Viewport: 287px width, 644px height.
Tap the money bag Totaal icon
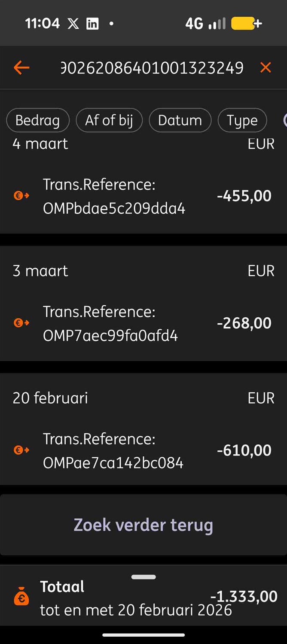[x=21, y=597]
